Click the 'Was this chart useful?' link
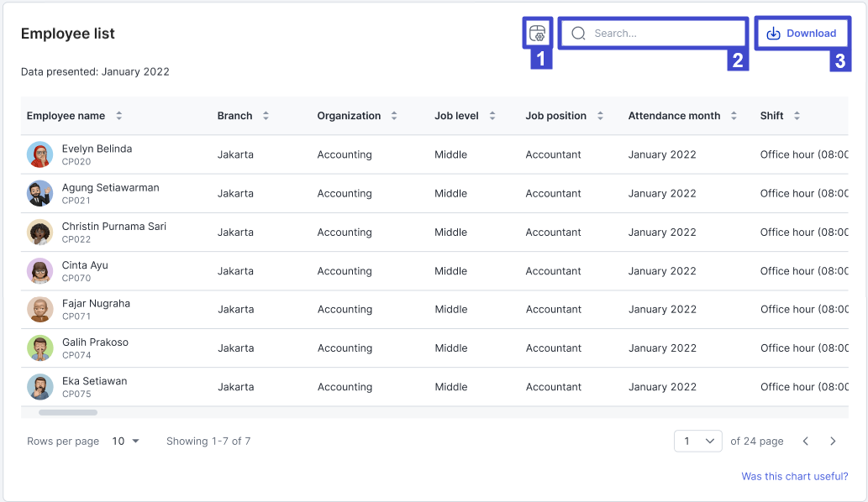Screen dimensions: 868x502 [x=794, y=476]
